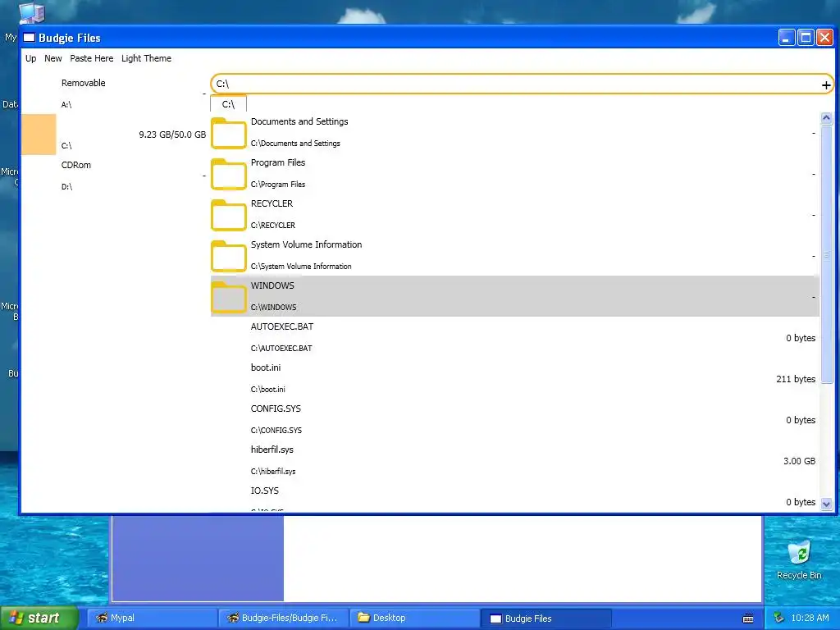The image size is (840, 630).
Task: Click the keyboard icon in system tray
Action: [748, 619]
